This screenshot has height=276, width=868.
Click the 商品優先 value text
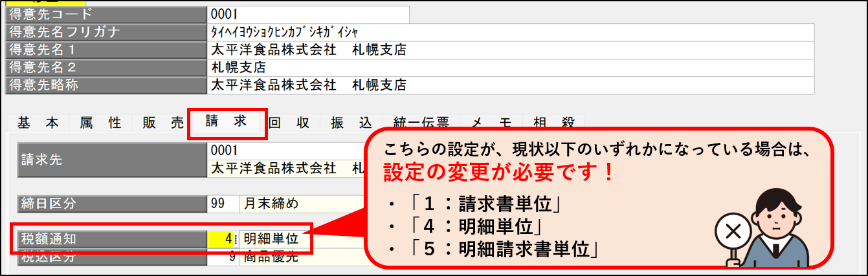coord(271,256)
